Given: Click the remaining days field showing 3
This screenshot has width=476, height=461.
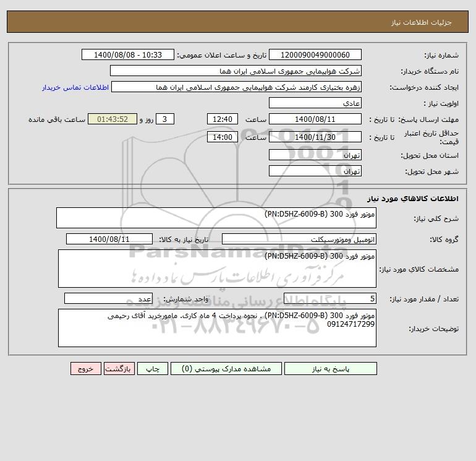Looking at the screenshot, I should pos(165,119).
